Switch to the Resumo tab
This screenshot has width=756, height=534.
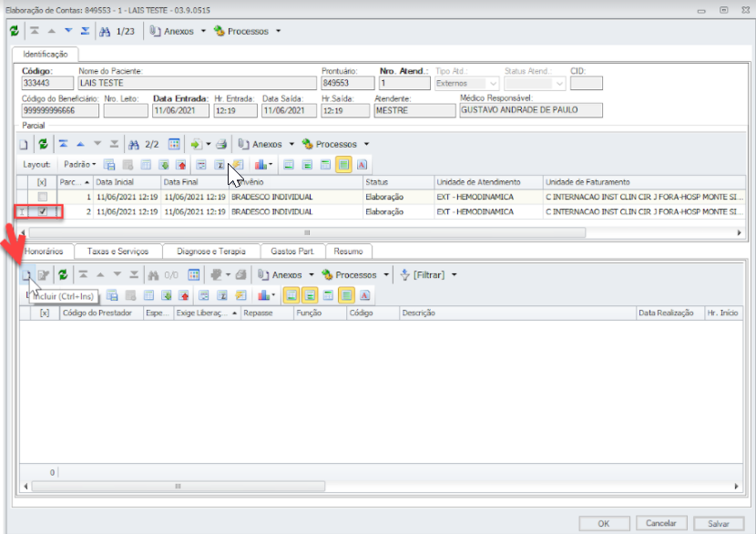(x=348, y=252)
